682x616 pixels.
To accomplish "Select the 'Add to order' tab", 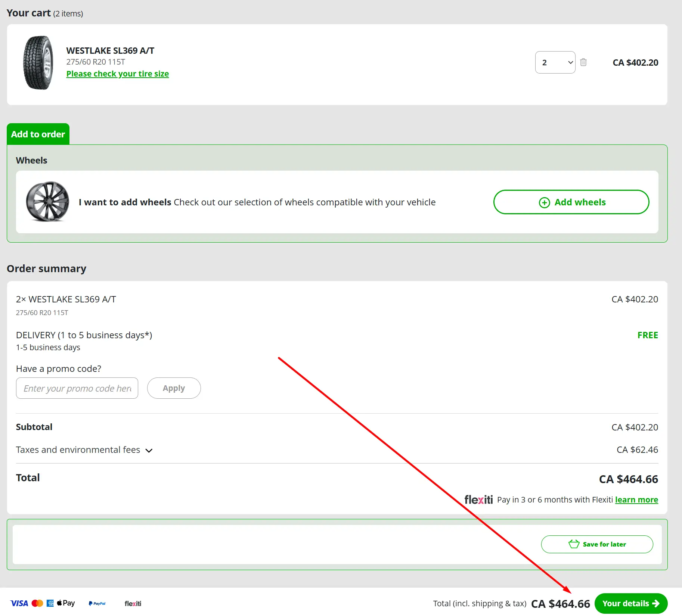I will (x=38, y=134).
